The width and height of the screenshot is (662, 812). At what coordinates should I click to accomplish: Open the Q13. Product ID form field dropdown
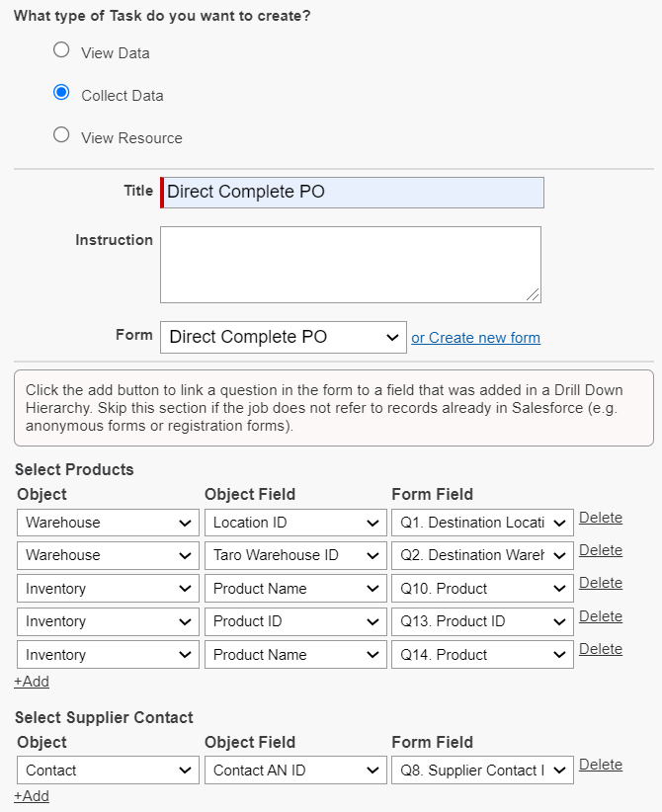pyautogui.click(x=482, y=621)
